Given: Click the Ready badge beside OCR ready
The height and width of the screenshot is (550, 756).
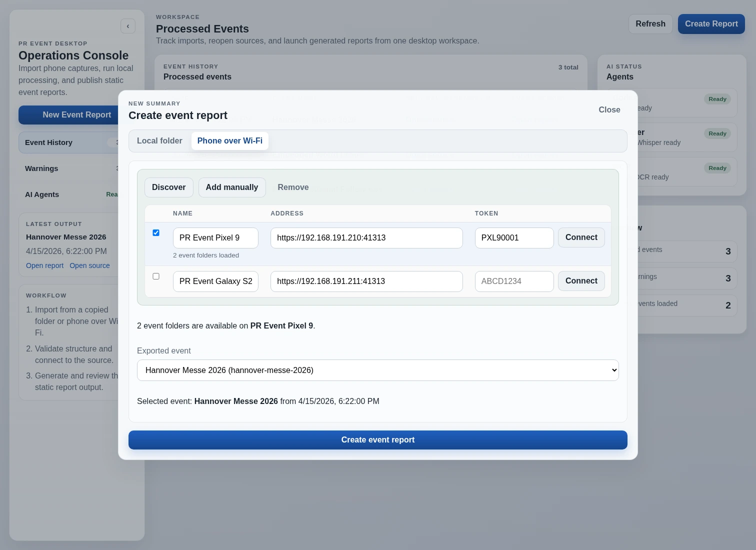Looking at the screenshot, I should (x=717, y=168).
